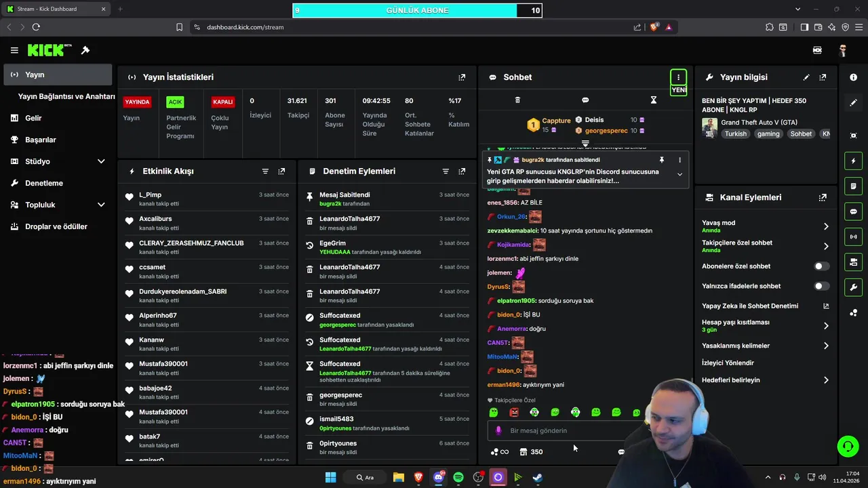Click username bugra2k in pinned message

click(533, 160)
